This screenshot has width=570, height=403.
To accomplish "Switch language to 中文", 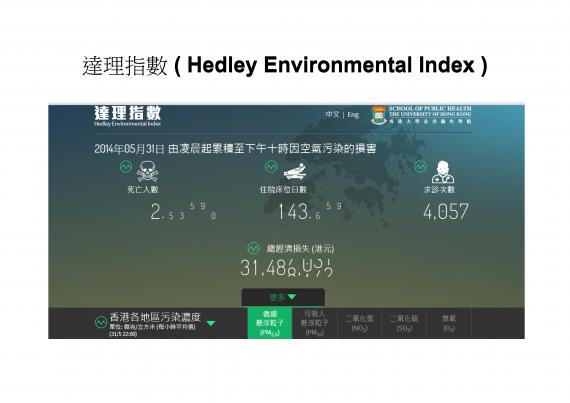I will 332,114.
